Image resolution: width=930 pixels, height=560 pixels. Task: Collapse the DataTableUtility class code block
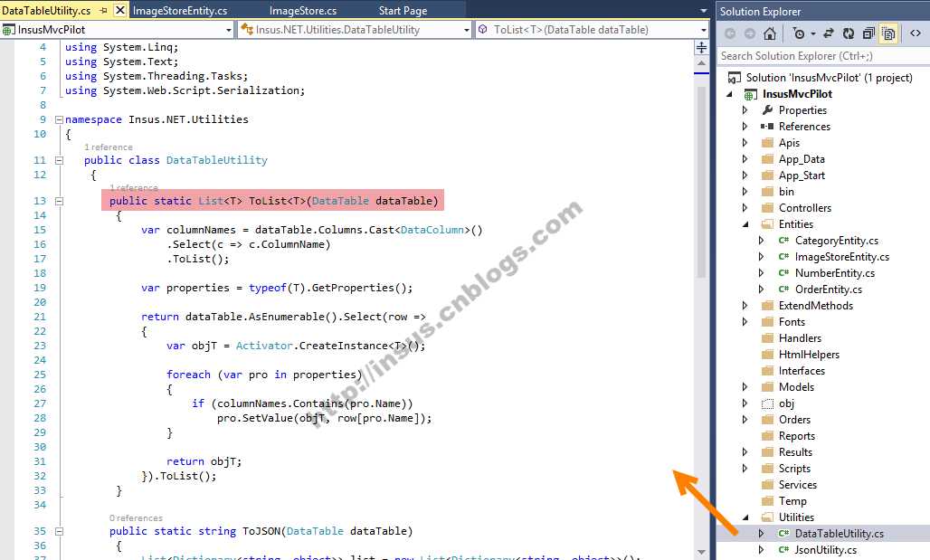(x=59, y=160)
